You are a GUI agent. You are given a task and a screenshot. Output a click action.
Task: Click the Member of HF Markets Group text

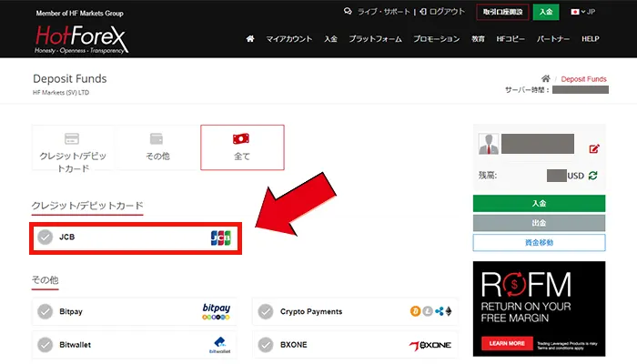[80, 14]
